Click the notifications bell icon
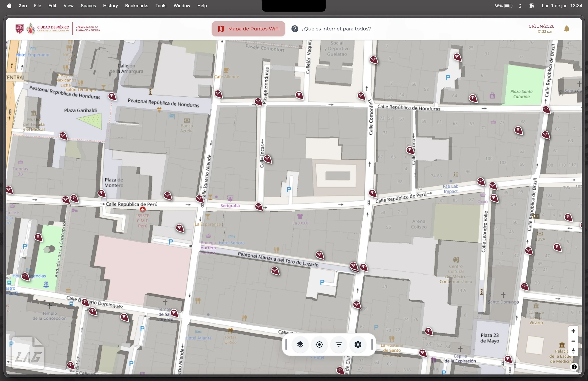 click(566, 29)
